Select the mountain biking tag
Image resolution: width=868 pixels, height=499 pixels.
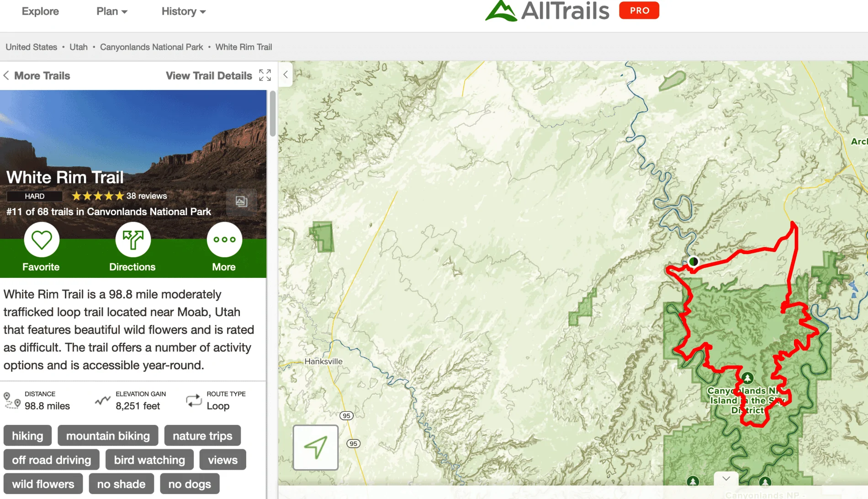click(x=108, y=435)
